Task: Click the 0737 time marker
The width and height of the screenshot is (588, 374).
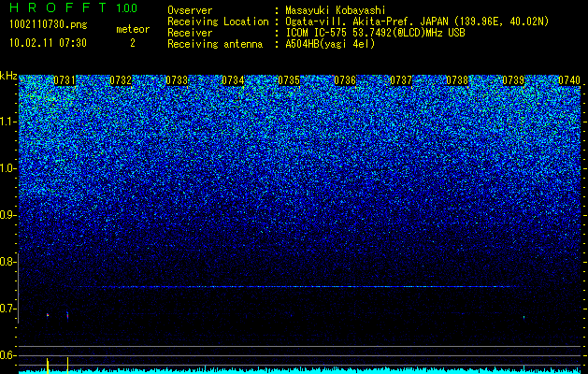Action: point(401,80)
